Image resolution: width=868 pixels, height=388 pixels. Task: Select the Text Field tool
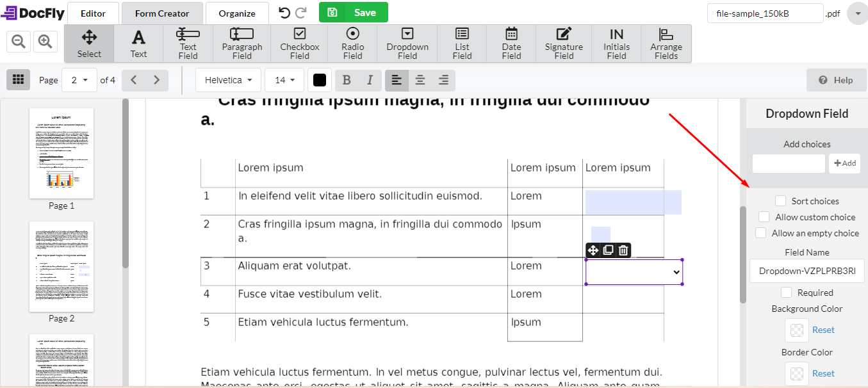(187, 43)
